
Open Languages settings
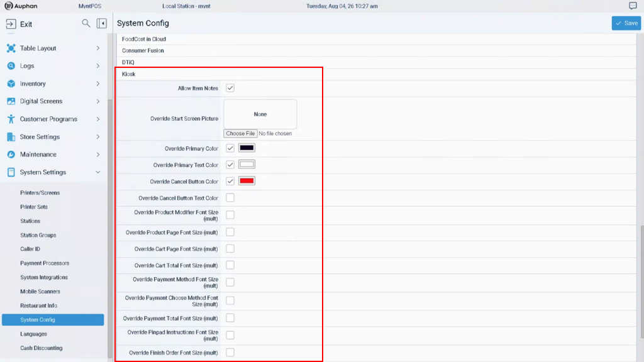point(34,334)
